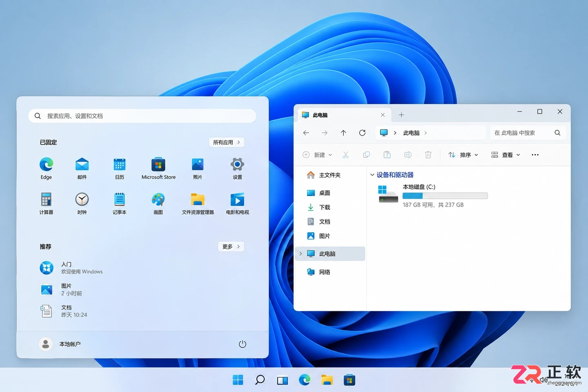This screenshot has width=588, height=392.
Task: Click the power button in Start menu
Action: [x=243, y=344]
